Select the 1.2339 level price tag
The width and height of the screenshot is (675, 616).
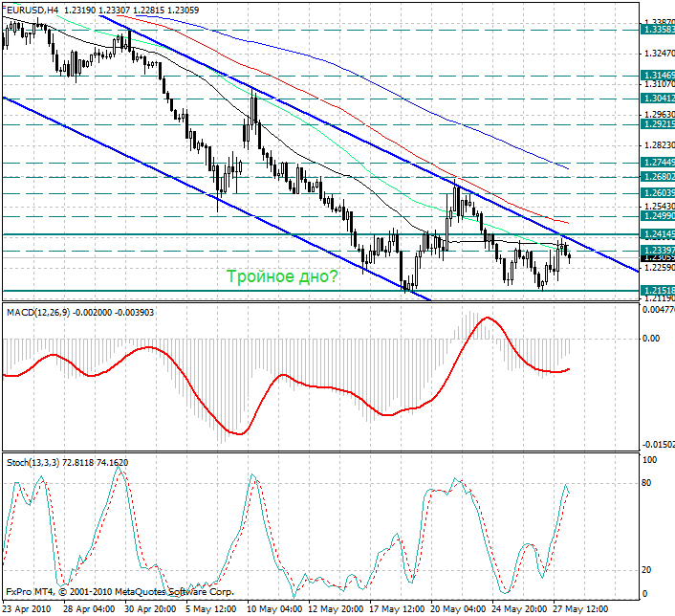click(x=658, y=251)
